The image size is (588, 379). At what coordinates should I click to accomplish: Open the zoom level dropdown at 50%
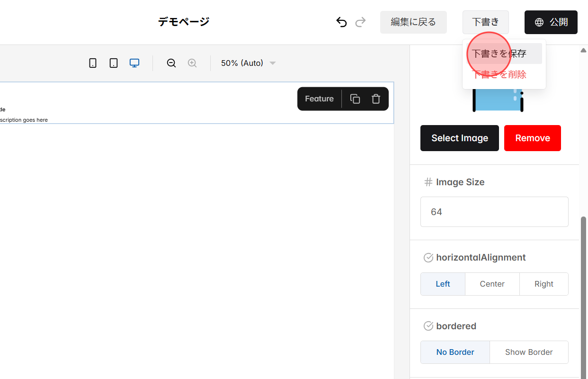point(248,63)
